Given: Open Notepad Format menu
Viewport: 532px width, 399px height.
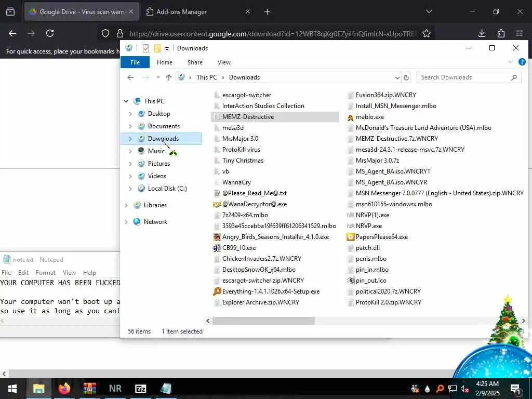Looking at the screenshot, I should coord(46,273).
